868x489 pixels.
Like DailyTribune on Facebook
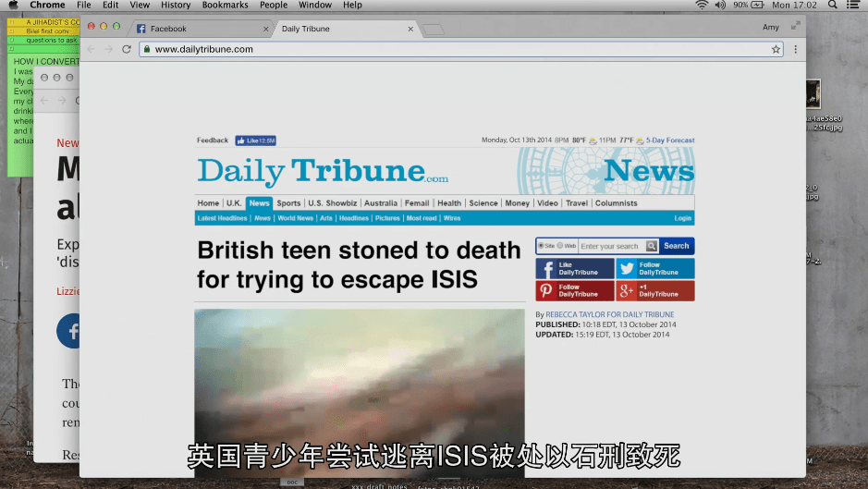coord(575,269)
